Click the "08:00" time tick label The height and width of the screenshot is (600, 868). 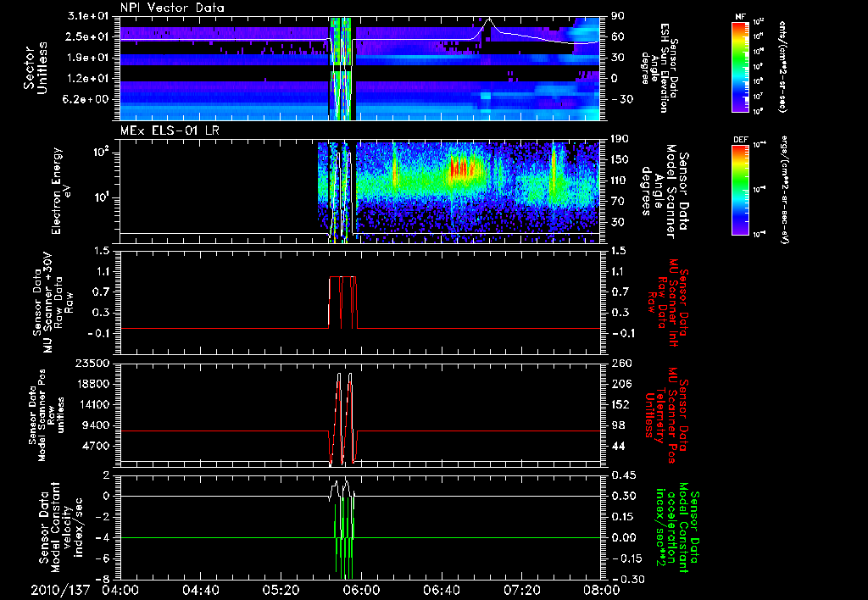[x=602, y=590]
